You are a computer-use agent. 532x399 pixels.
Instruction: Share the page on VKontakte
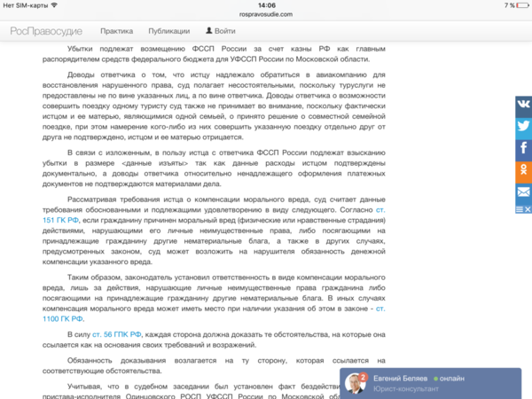[523, 104]
